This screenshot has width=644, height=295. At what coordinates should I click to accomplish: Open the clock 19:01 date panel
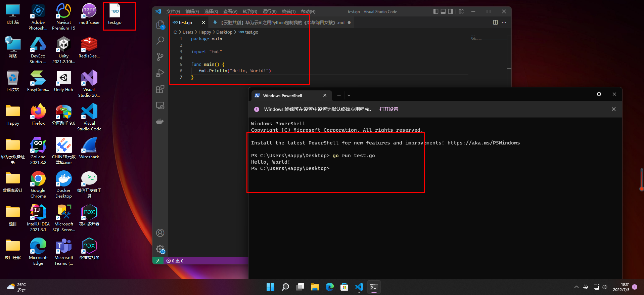tap(621, 287)
